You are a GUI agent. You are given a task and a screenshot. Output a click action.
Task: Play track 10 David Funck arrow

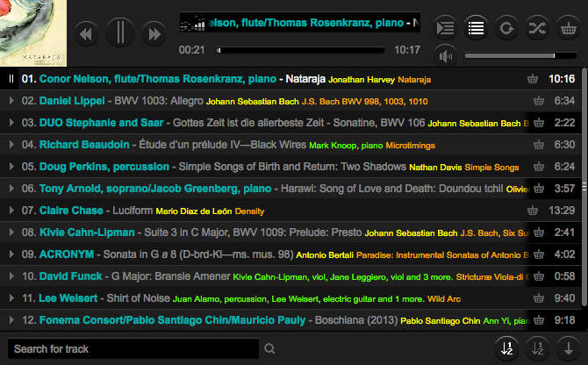click(x=11, y=276)
